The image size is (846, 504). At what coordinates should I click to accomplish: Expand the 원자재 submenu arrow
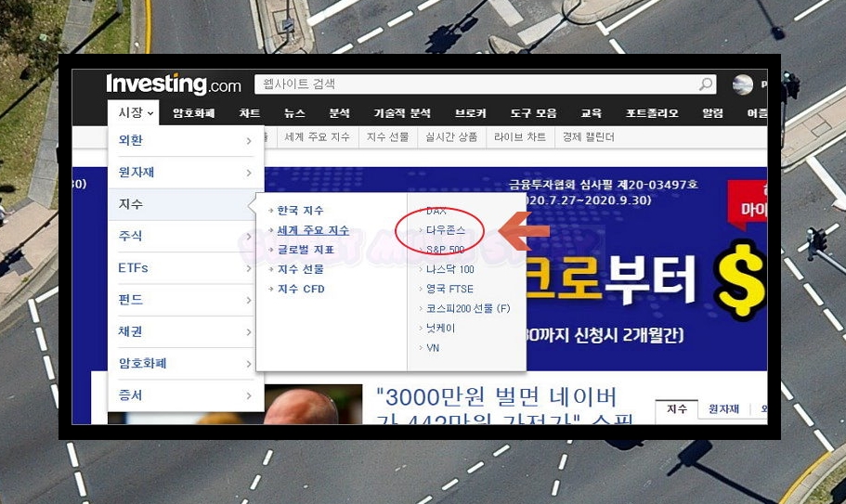click(x=249, y=173)
